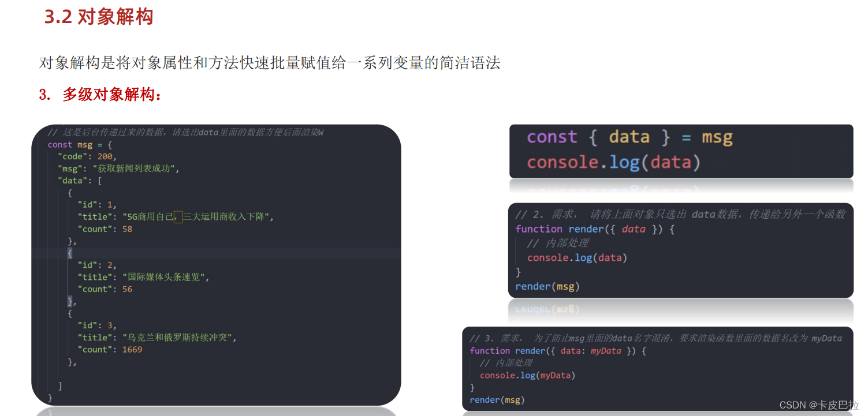Click the comment starting "// 3. 需求"

pos(655,338)
